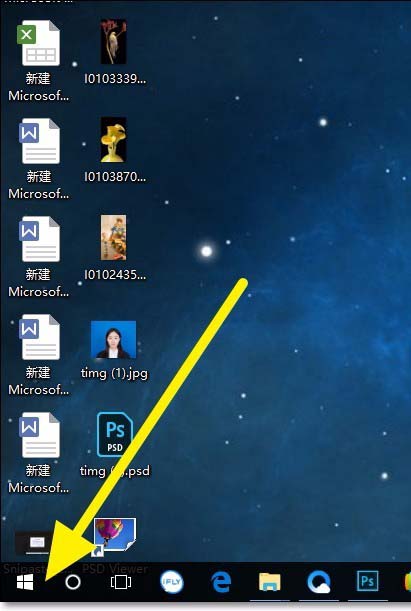411x611 pixels.
Task: Select the I0102435 painting image file
Action: tap(114, 248)
